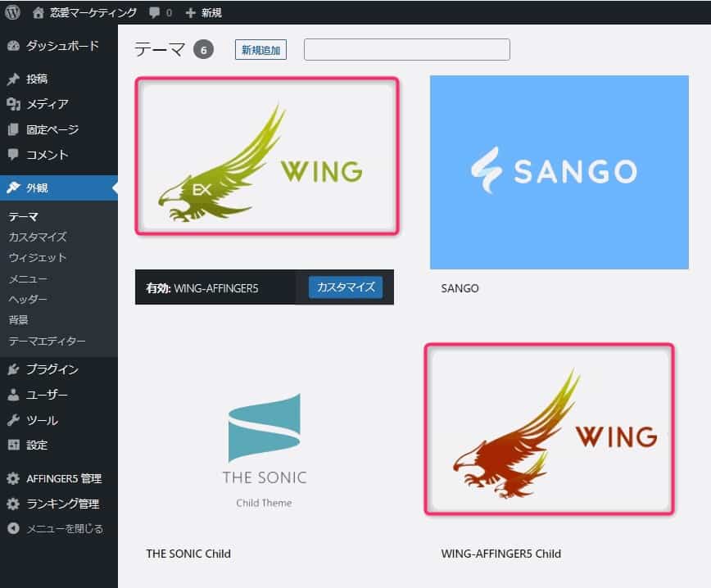711x588 pixels.
Task: Open the 新規 new content menu
Action: pos(211,13)
